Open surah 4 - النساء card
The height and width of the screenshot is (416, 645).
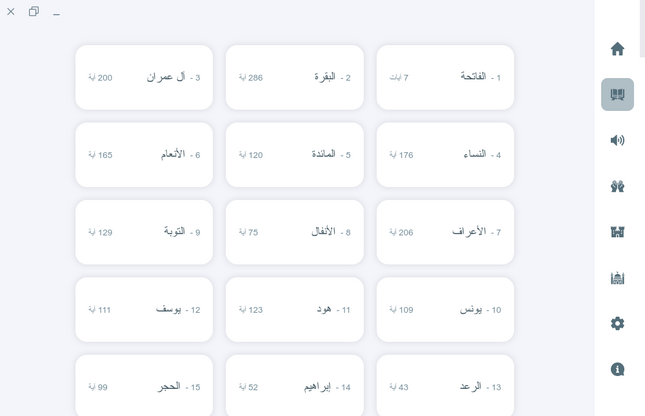445,155
